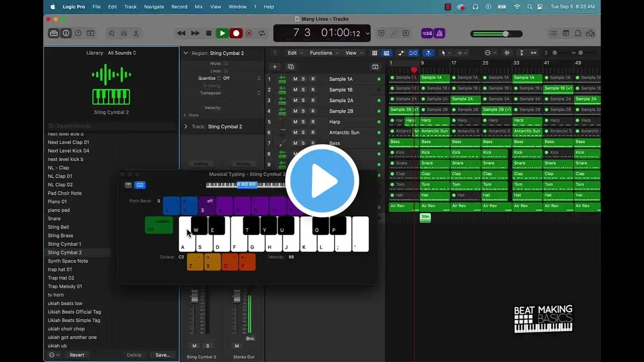644x362 pixels.
Task: Open the Library panel icon
Action: pos(54,33)
